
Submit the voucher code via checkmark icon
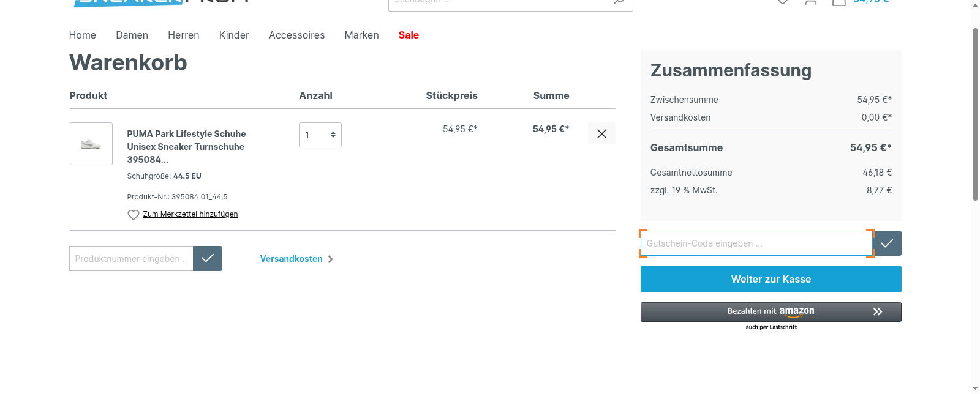pos(886,243)
